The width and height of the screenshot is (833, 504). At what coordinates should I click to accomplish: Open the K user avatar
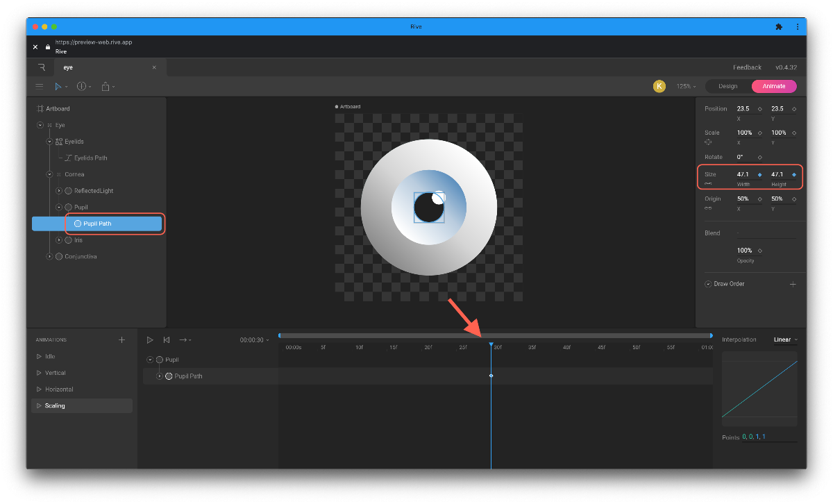(659, 86)
